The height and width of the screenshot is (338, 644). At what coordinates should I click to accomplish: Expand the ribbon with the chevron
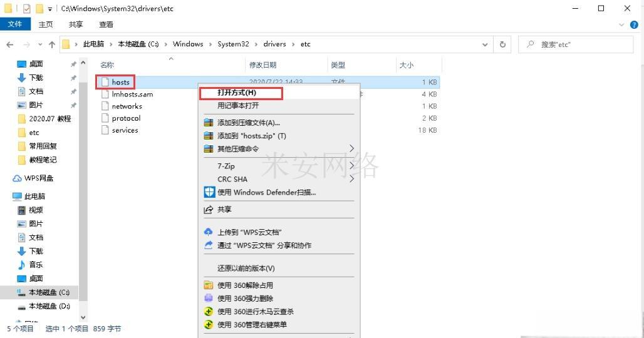(x=621, y=24)
